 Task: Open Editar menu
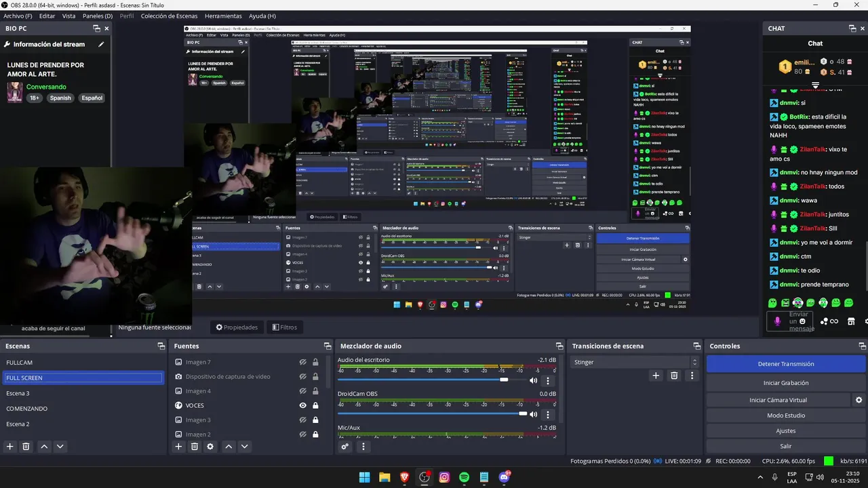coord(47,16)
